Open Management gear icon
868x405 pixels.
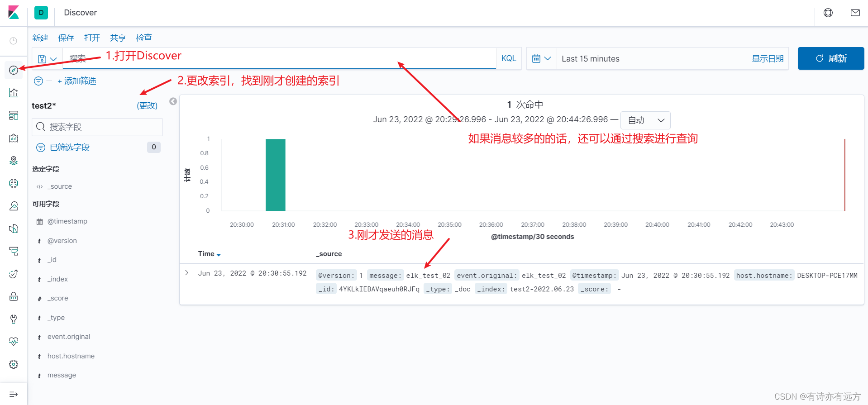coord(14,364)
